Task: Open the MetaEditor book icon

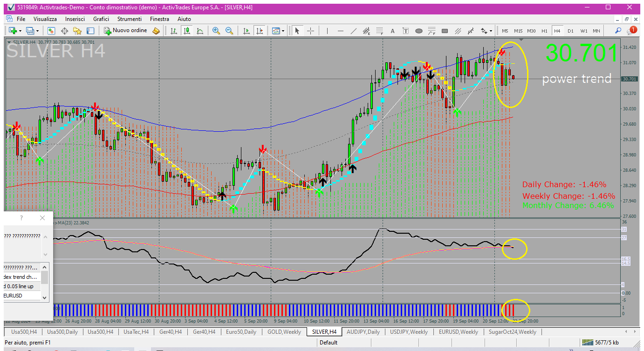Action: pyautogui.click(x=157, y=31)
